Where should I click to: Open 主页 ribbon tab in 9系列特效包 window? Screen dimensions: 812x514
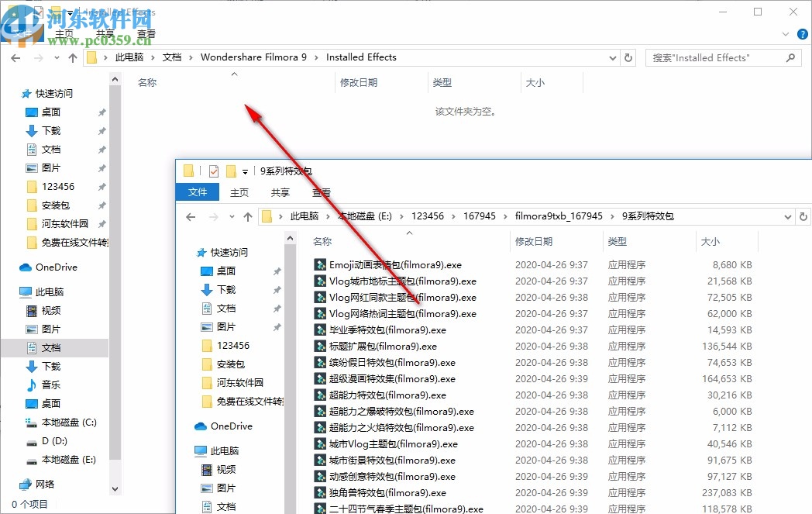239,193
